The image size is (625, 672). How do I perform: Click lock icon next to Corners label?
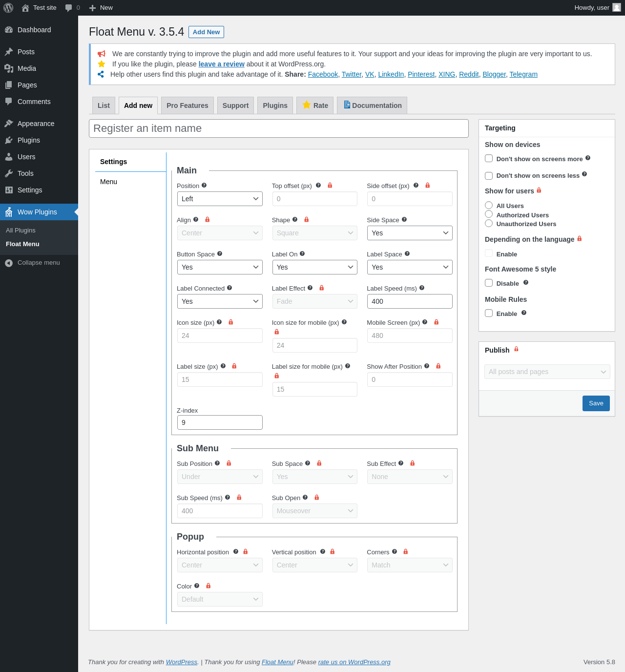(x=406, y=551)
